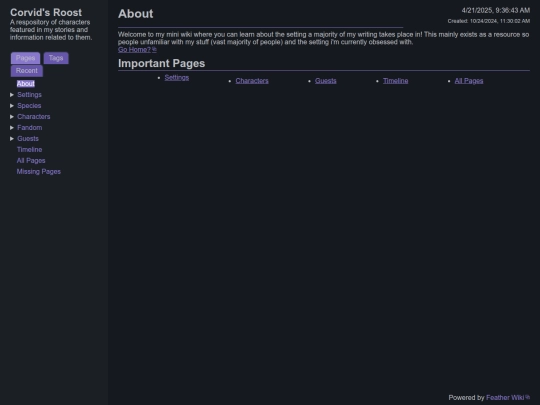540x405 pixels.
Task: Open Guests link under Important Pages
Action: (326, 81)
